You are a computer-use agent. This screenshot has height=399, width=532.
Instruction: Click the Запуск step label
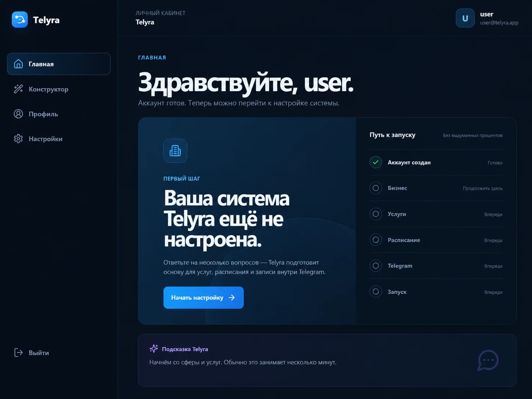point(397,292)
